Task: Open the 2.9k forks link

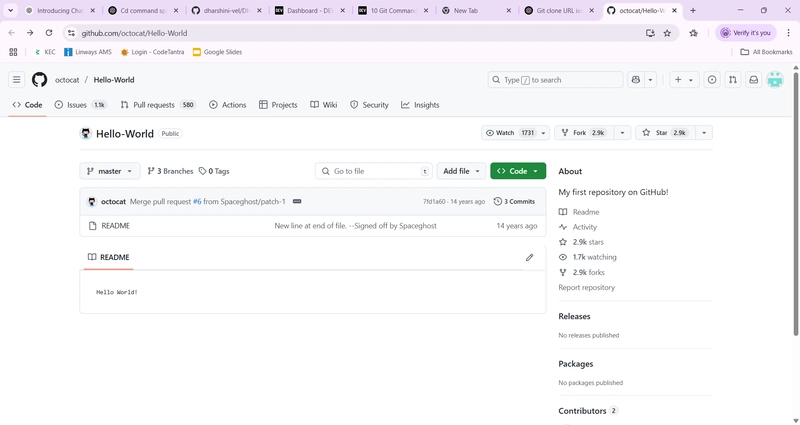Action: coord(582,272)
